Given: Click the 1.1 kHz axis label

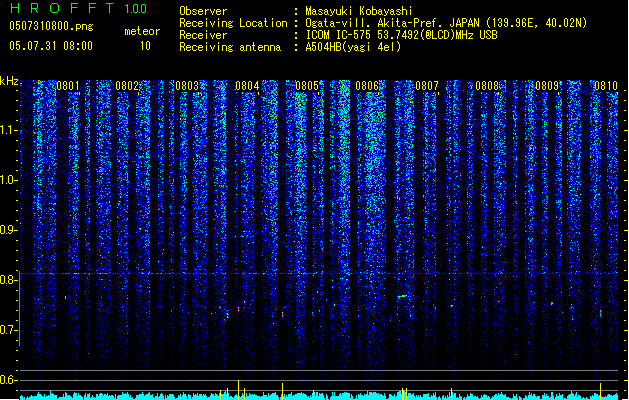Looking at the screenshot, I should click(x=8, y=130).
